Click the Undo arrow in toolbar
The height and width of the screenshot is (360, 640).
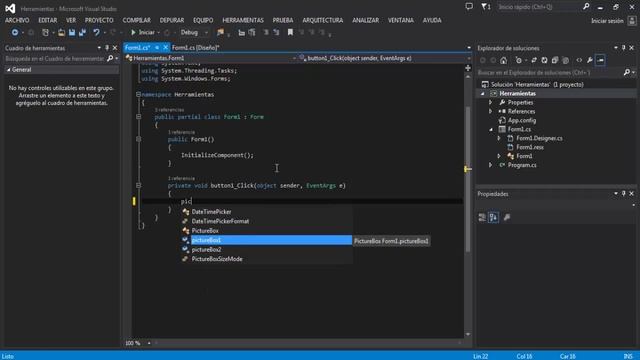[x=96, y=33]
